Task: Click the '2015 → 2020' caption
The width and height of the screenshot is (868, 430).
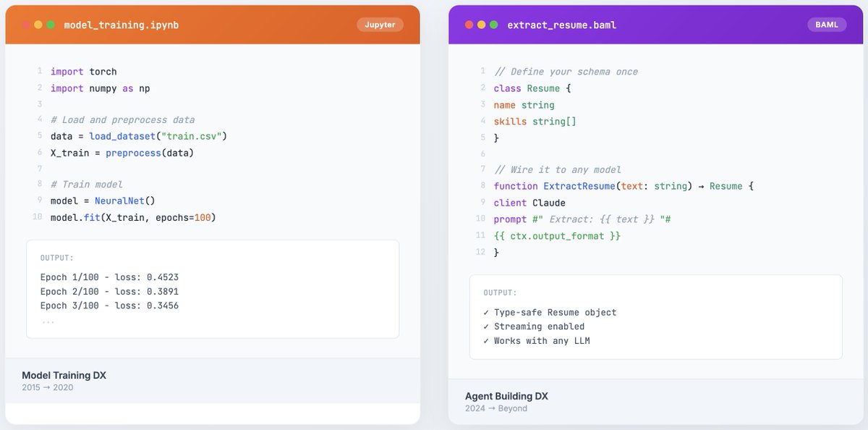Action: 47,387
